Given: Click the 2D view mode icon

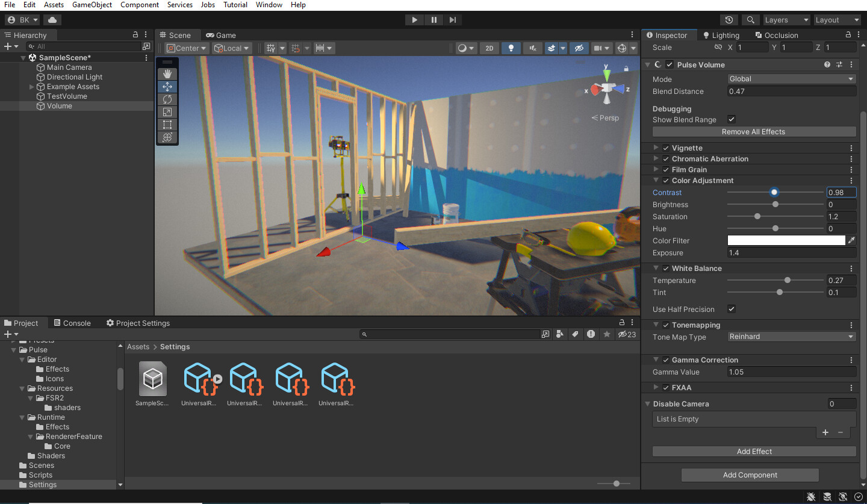Looking at the screenshot, I should 489,48.
